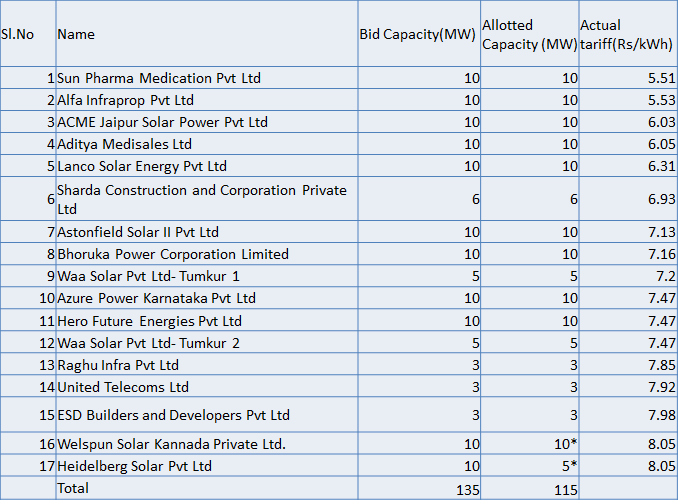678x500 pixels.
Task: Click Lanco Solar's allotted capacity 10
Action: point(570,166)
